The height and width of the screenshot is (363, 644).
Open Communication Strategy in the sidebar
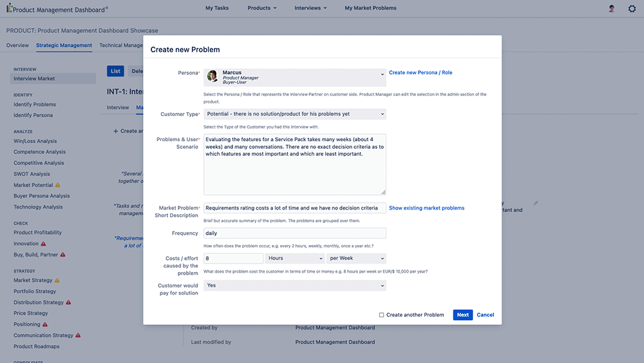click(x=43, y=335)
